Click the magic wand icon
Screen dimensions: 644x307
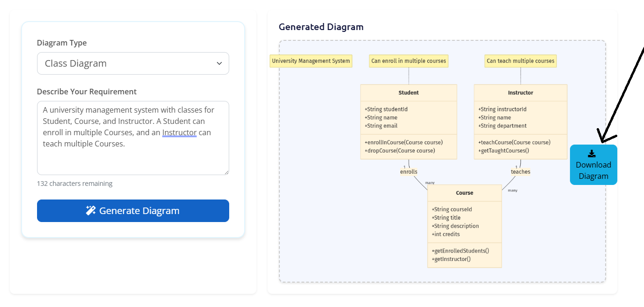point(91,211)
